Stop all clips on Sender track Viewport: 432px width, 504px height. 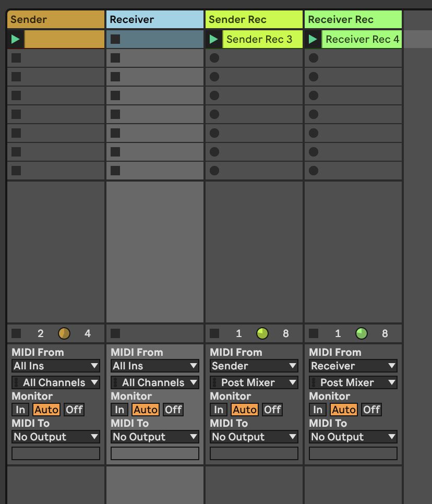(x=16, y=333)
